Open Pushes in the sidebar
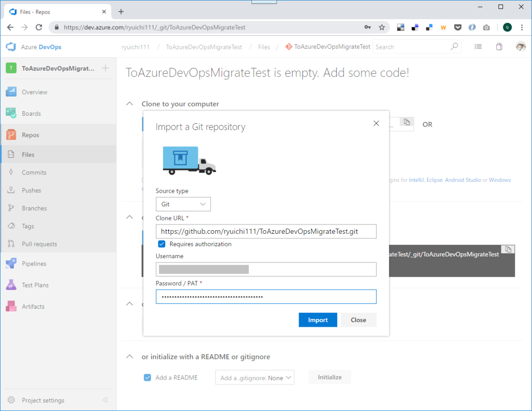The image size is (532, 411). pos(58,190)
